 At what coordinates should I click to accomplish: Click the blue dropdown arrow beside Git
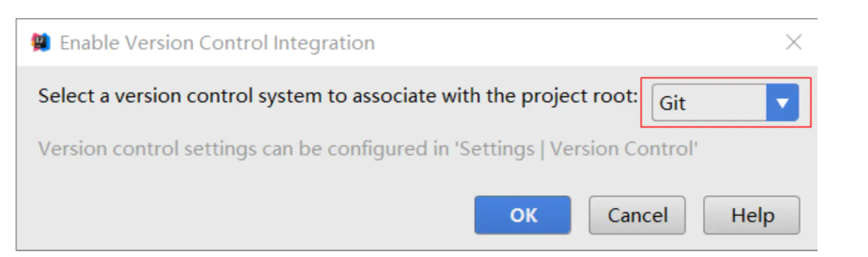pyautogui.click(x=782, y=102)
